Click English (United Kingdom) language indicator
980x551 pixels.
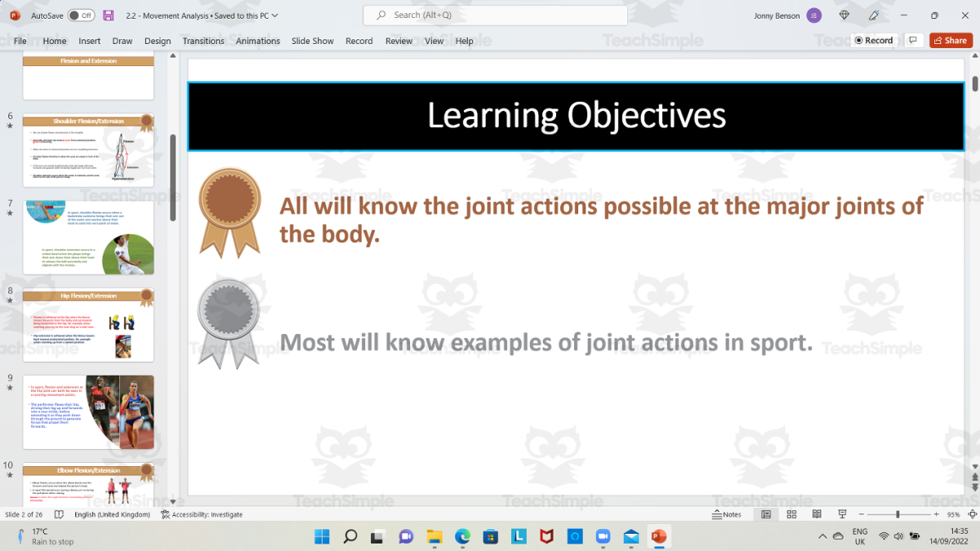(112, 515)
